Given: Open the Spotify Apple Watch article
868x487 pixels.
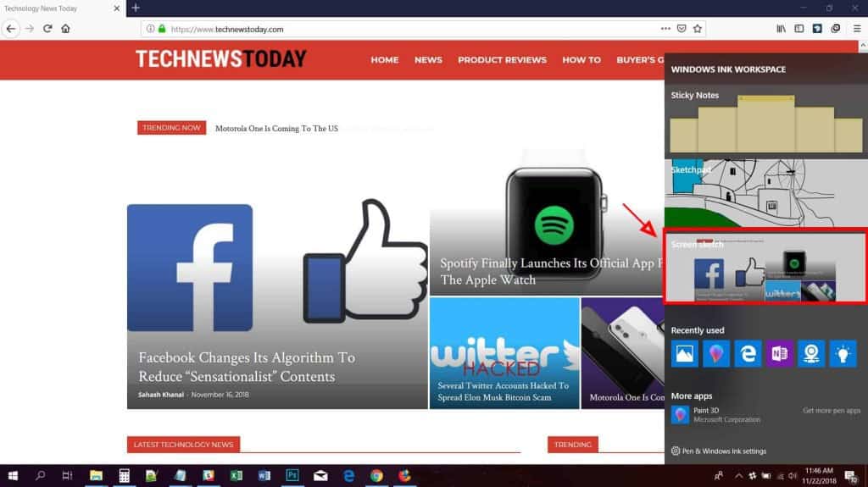Looking at the screenshot, I should [x=551, y=271].
